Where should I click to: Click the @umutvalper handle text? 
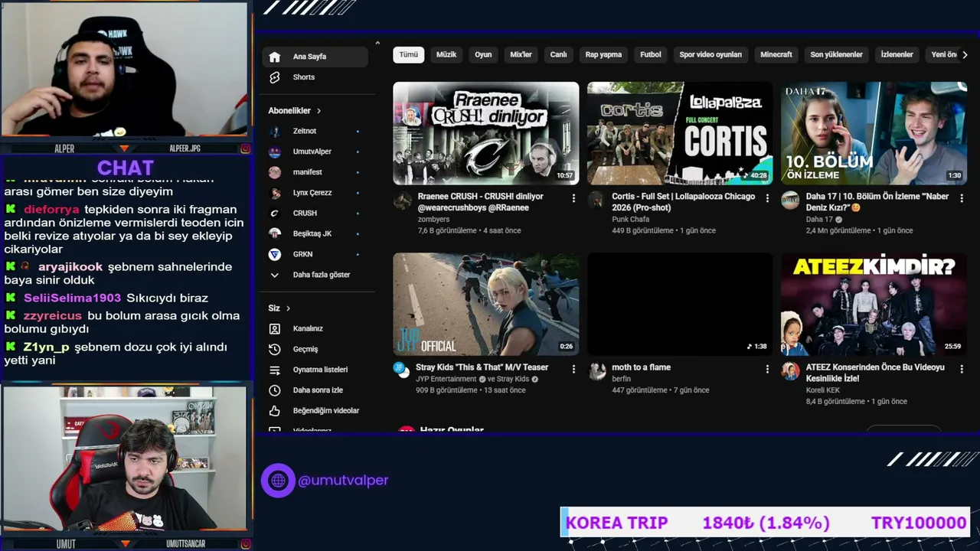(343, 481)
